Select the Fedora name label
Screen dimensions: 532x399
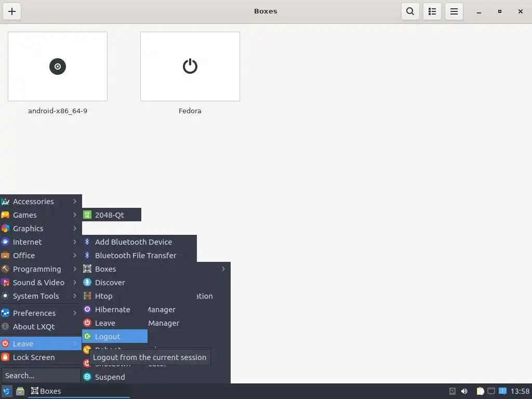point(190,111)
